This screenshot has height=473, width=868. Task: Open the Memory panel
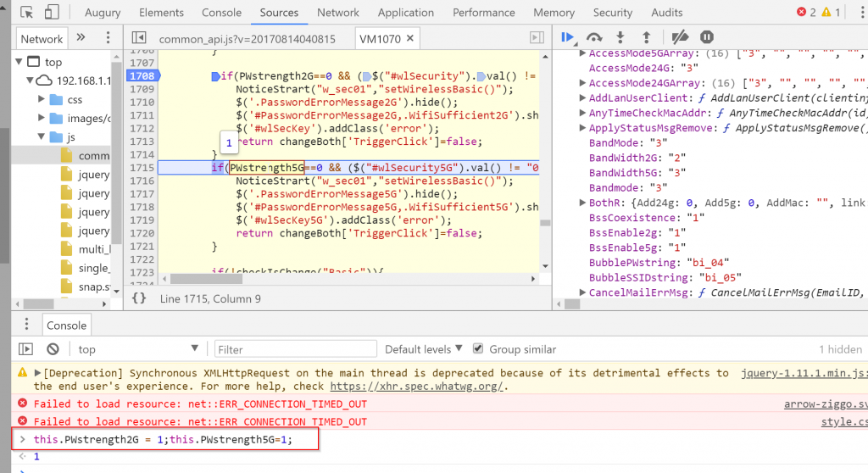point(554,12)
